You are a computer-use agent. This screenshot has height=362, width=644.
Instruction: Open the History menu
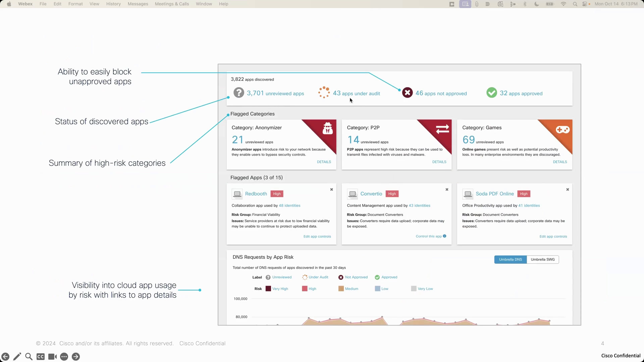pyautogui.click(x=113, y=4)
